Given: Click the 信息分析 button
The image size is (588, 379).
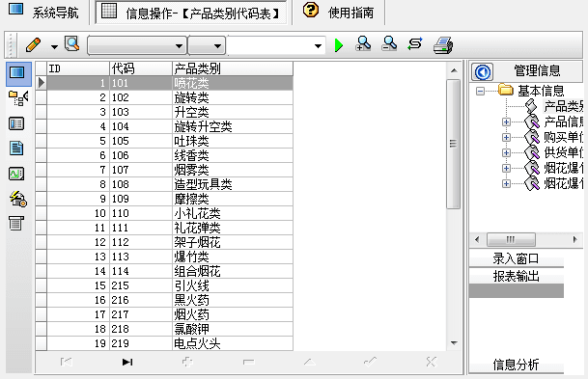Looking at the screenshot, I should click(516, 365).
